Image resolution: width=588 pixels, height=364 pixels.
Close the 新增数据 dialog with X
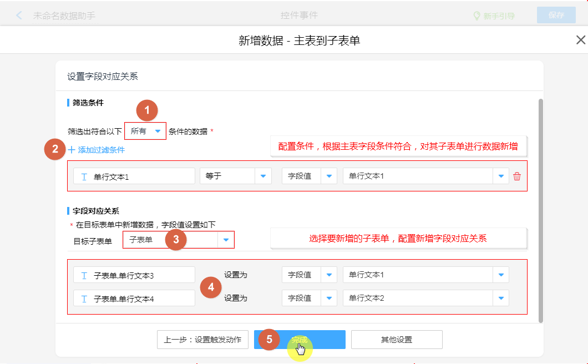pos(580,40)
